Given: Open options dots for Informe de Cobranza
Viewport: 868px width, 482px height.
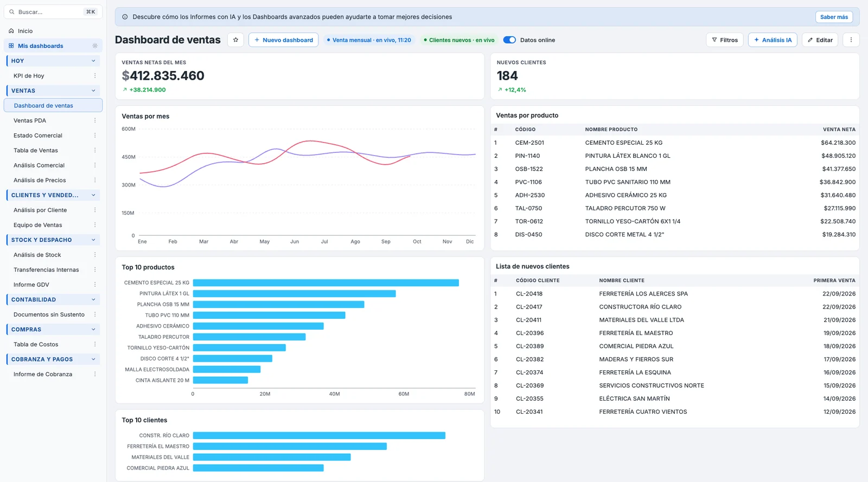Looking at the screenshot, I should (95, 374).
